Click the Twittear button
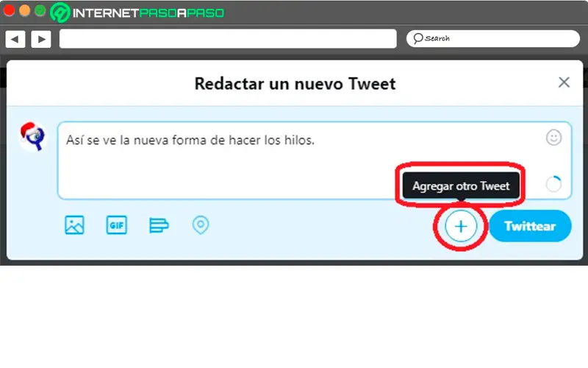The image size is (588, 368). pyautogui.click(x=530, y=226)
